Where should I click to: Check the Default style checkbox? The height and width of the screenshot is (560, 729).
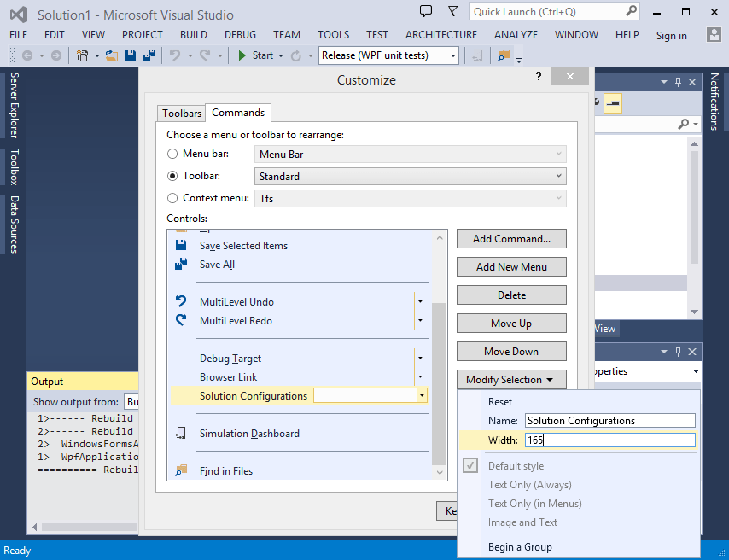point(469,465)
